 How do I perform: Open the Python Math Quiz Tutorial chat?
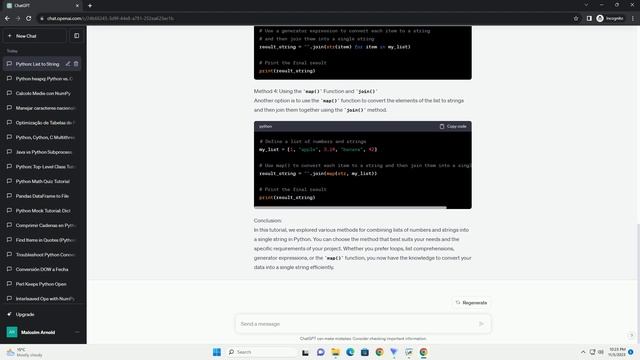(43, 181)
